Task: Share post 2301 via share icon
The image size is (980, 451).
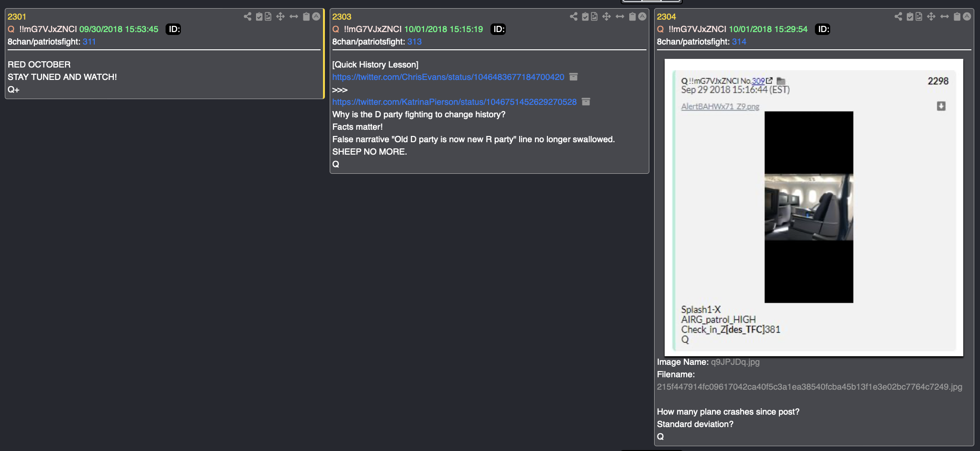Action: coord(247,17)
